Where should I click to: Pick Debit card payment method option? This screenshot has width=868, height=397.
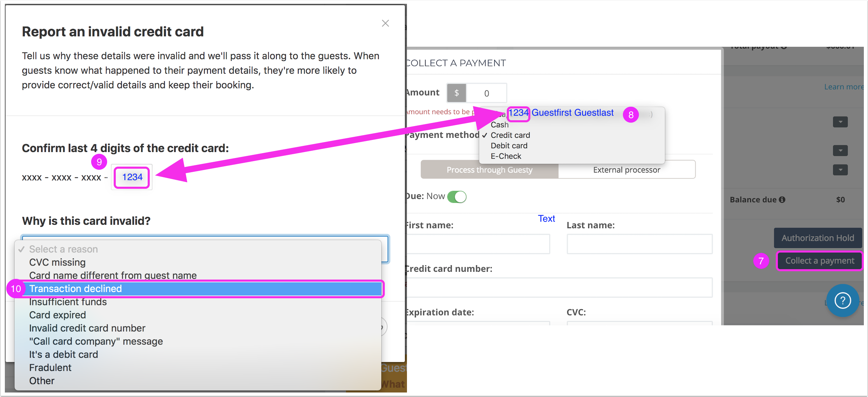click(572, 145)
